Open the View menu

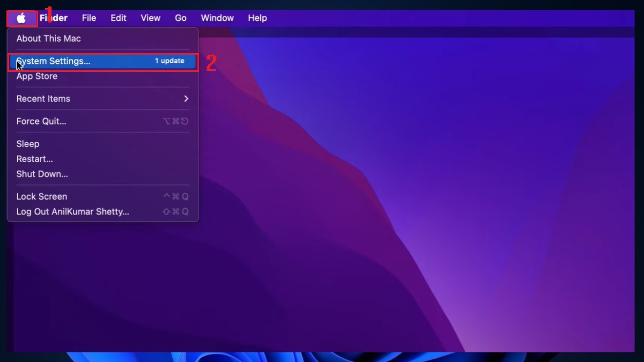tap(150, 18)
